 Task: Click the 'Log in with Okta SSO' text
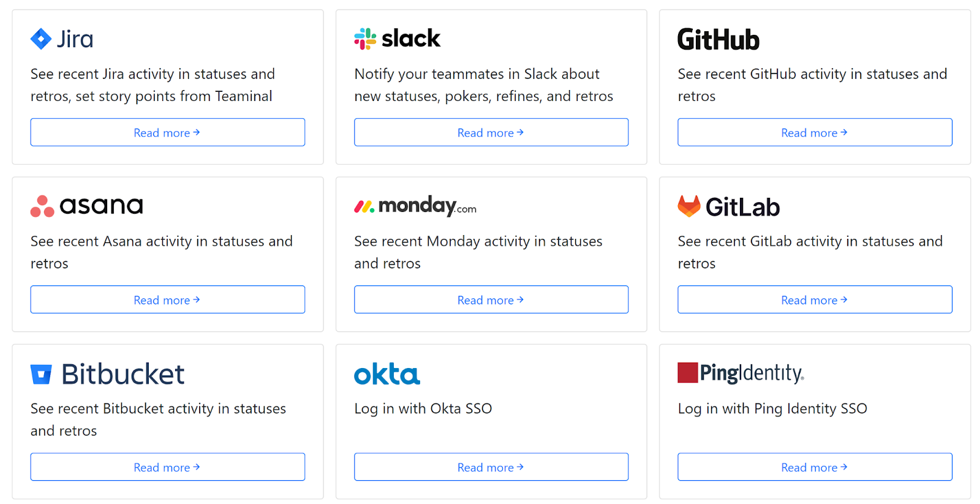pyautogui.click(x=423, y=408)
